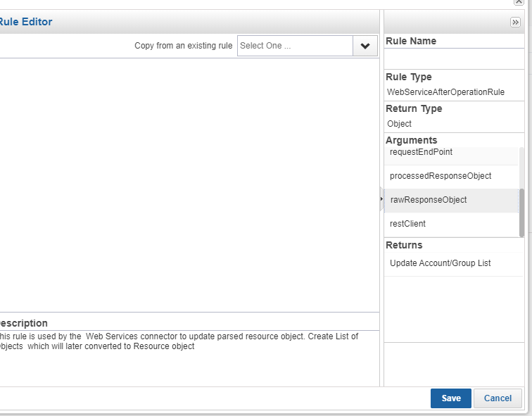Collapse the right side panel with double-arrow icon
Viewport: 532px width, 416px height.
[515, 23]
